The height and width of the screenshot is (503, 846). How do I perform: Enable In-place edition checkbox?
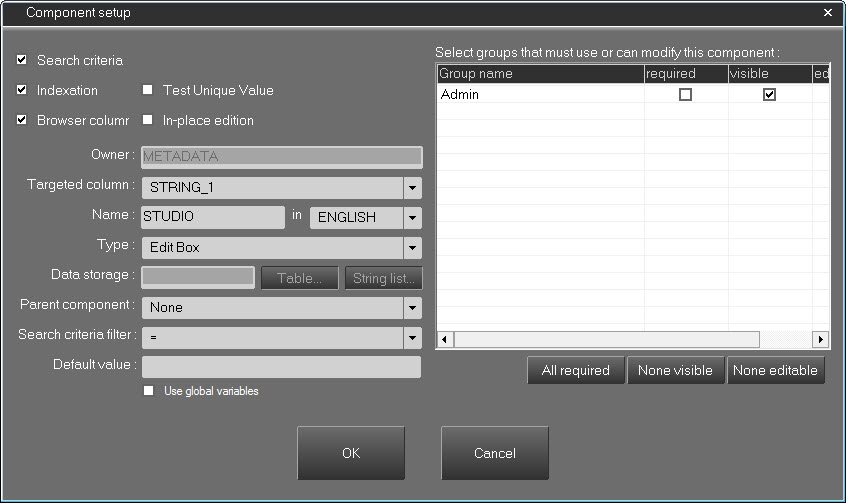tap(148, 120)
